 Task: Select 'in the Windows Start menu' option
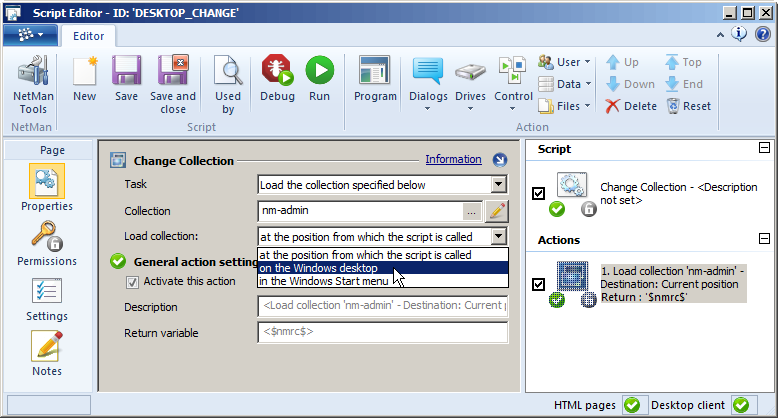(383, 281)
